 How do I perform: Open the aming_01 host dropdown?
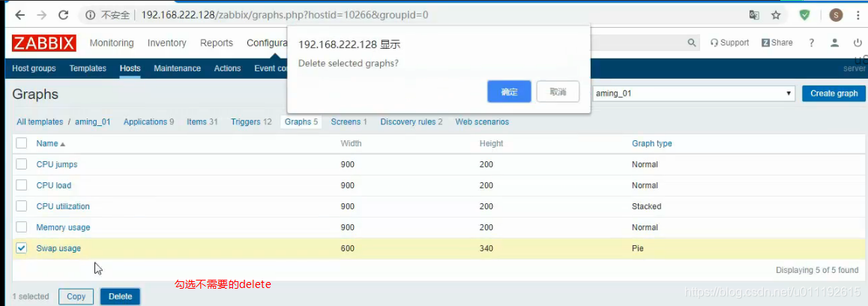[693, 94]
